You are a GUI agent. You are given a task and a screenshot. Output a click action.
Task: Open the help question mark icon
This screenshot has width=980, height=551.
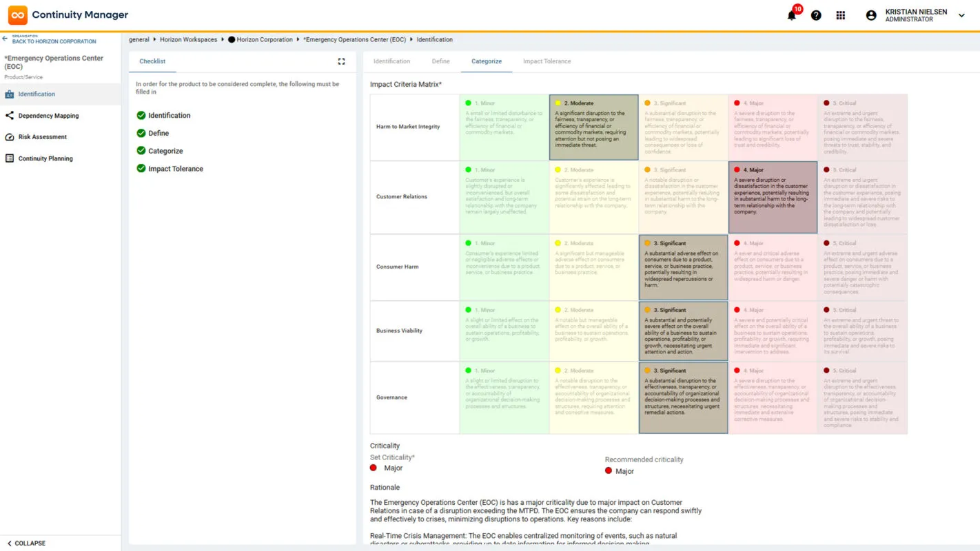click(816, 15)
